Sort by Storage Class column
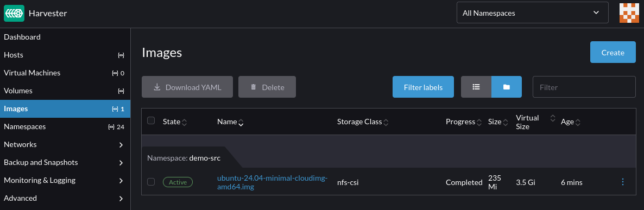The width and height of the screenshot is (644, 210). pos(363,122)
